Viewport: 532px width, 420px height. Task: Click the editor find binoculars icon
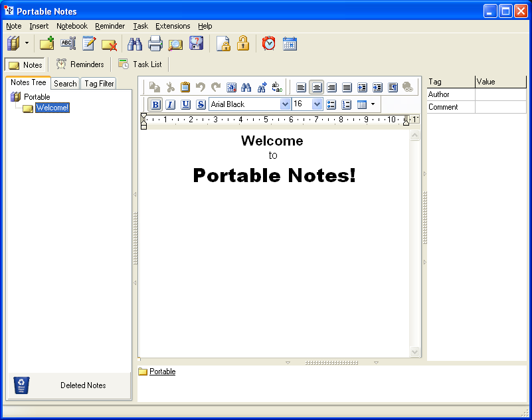click(x=246, y=87)
